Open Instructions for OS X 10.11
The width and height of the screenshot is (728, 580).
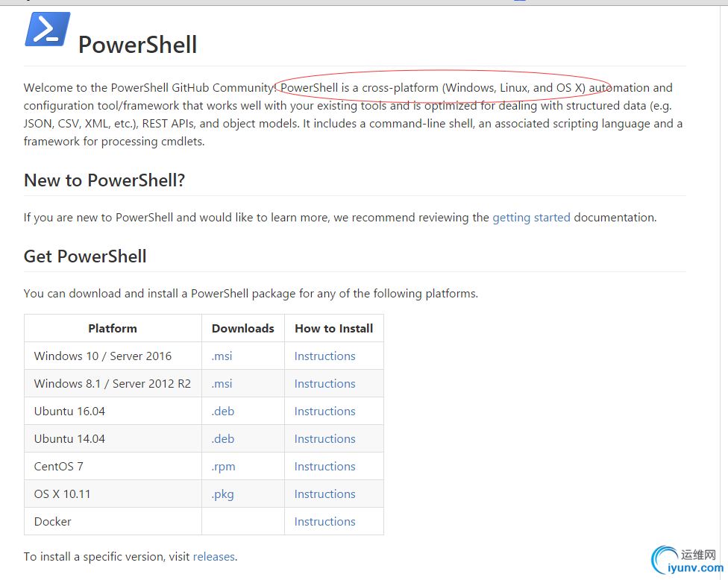pos(325,494)
